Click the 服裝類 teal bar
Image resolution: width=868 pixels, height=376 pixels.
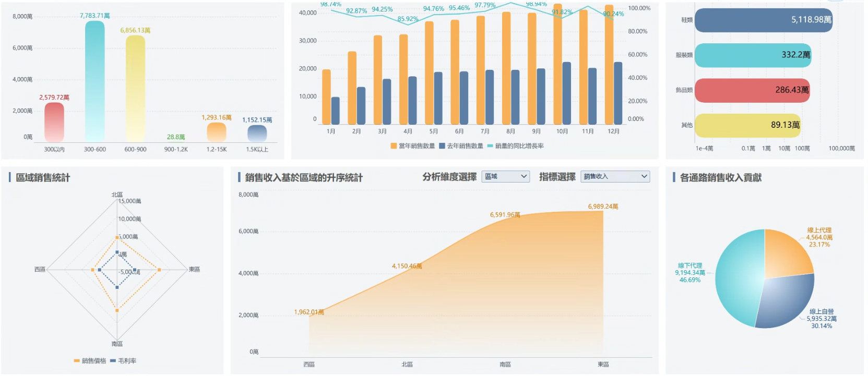tap(753, 55)
